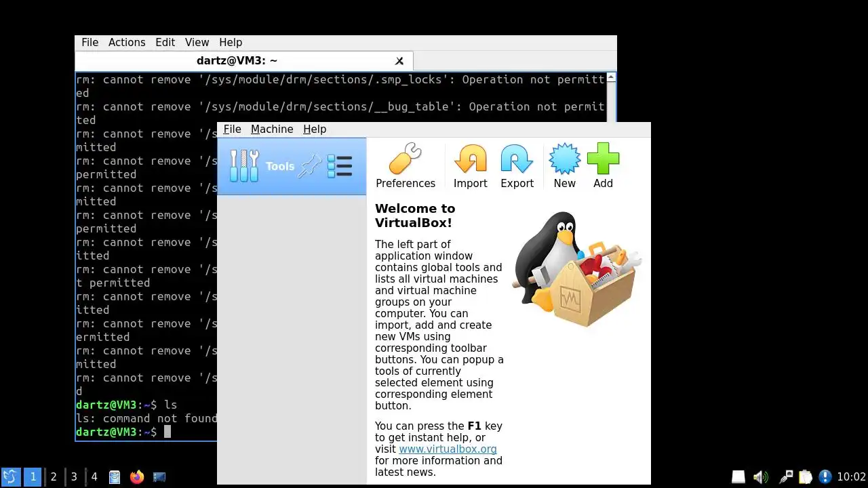Open terminal Edit menu
Image resolution: width=868 pixels, height=488 pixels.
tap(165, 42)
